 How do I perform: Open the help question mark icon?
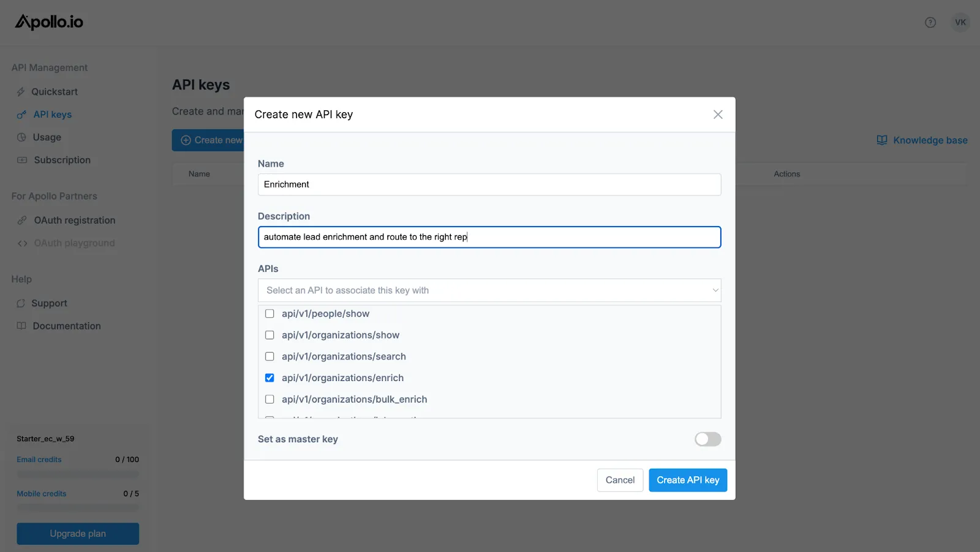930,23
